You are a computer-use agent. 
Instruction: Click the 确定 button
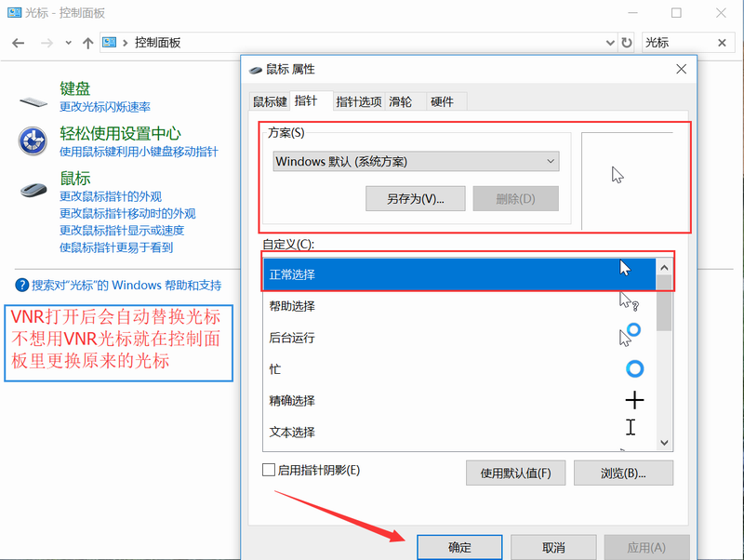point(459,547)
